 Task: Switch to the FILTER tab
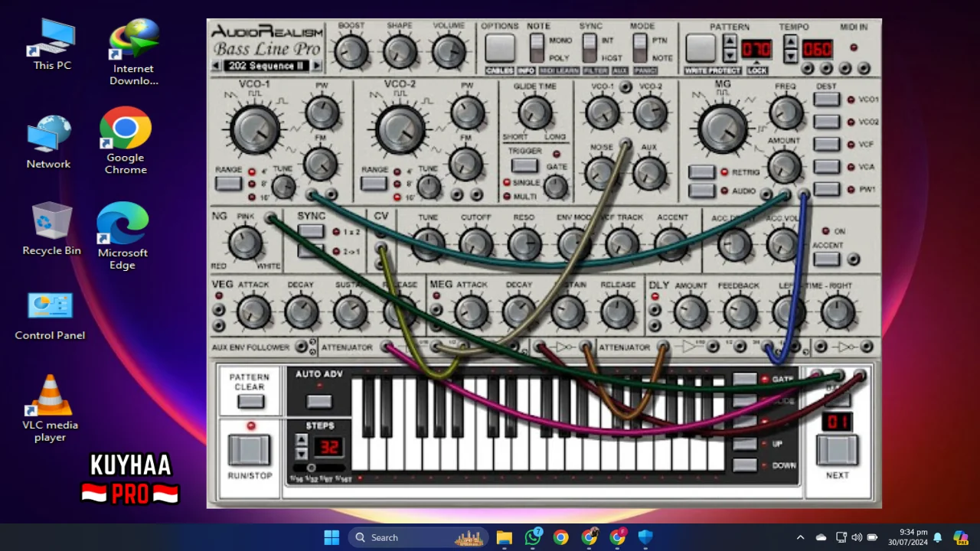(595, 71)
